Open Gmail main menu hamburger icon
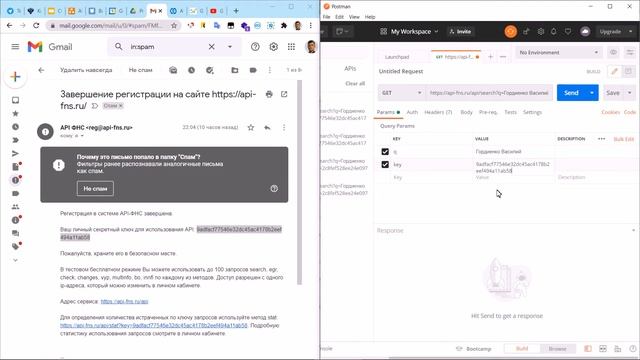This screenshot has height=360, width=640. pos(15,47)
